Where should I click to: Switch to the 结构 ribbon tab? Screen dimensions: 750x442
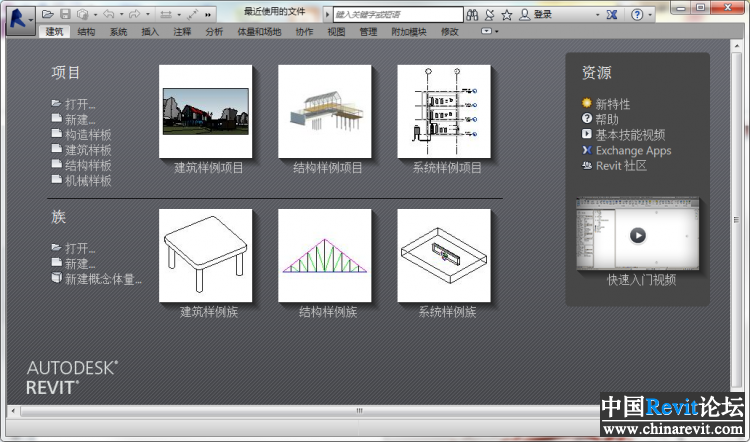tap(86, 32)
